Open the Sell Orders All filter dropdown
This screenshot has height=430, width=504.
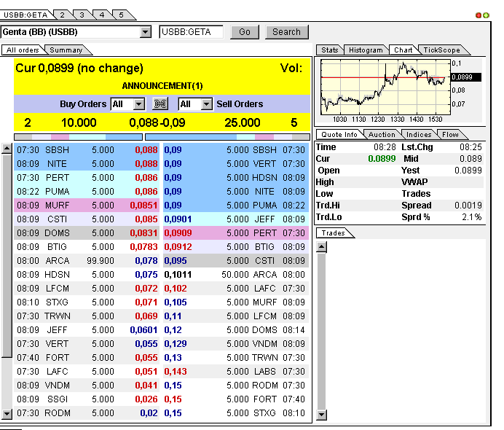click(207, 104)
